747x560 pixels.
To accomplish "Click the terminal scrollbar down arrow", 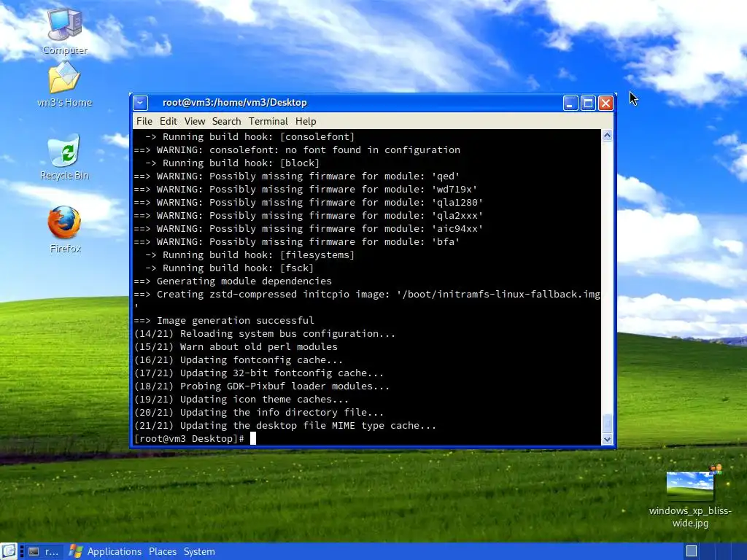I will pyautogui.click(x=607, y=440).
